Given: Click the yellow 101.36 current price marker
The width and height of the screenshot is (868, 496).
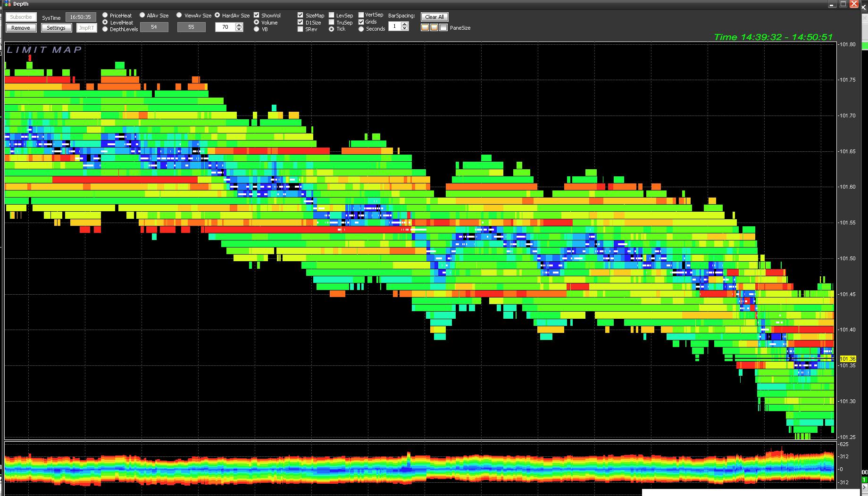Looking at the screenshot, I should 847,359.
